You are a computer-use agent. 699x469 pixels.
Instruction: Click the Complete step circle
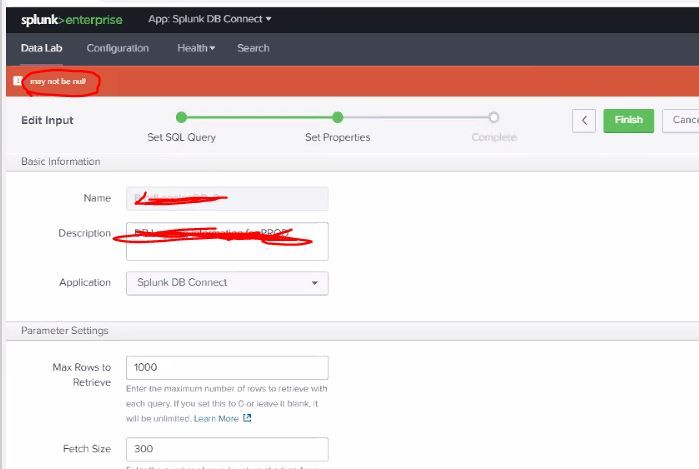click(x=494, y=118)
